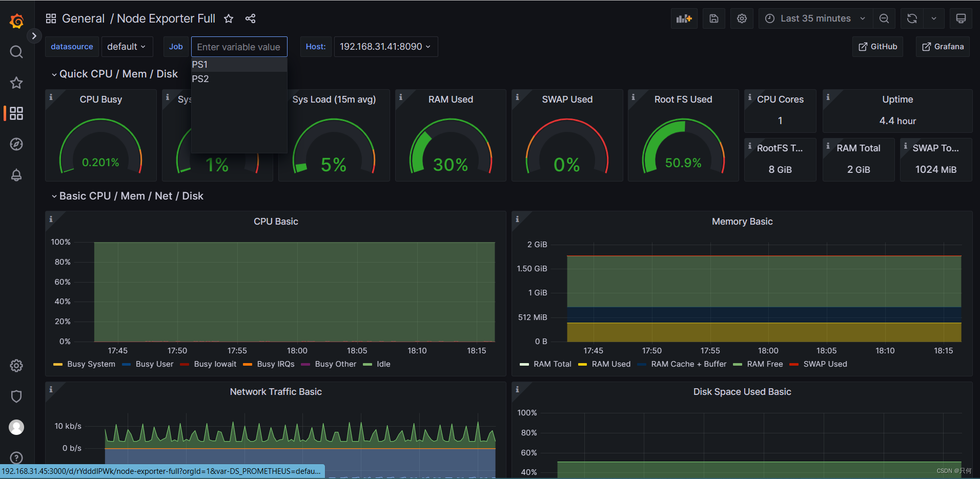Open the search dashboards icon
Viewport: 980px width, 479px height.
[16, 52]
